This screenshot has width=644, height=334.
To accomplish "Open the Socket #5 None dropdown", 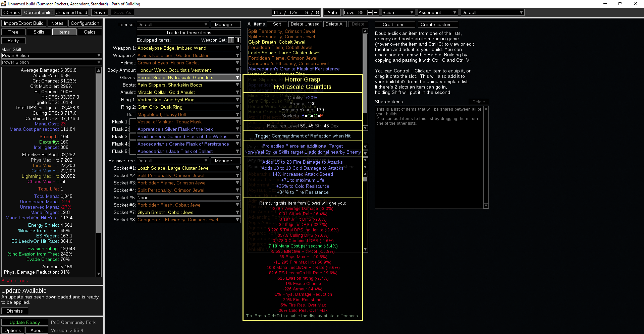I will tap(189, 198).
